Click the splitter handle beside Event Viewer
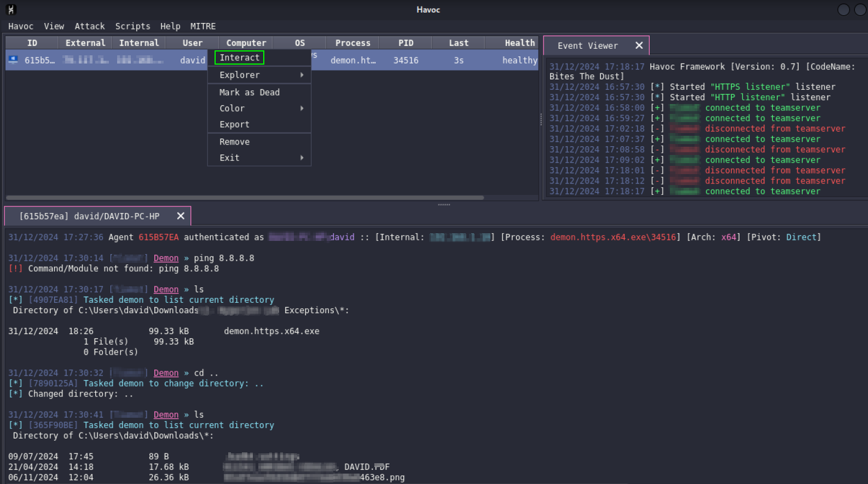The image size is (868, 484). coord(541,119)
